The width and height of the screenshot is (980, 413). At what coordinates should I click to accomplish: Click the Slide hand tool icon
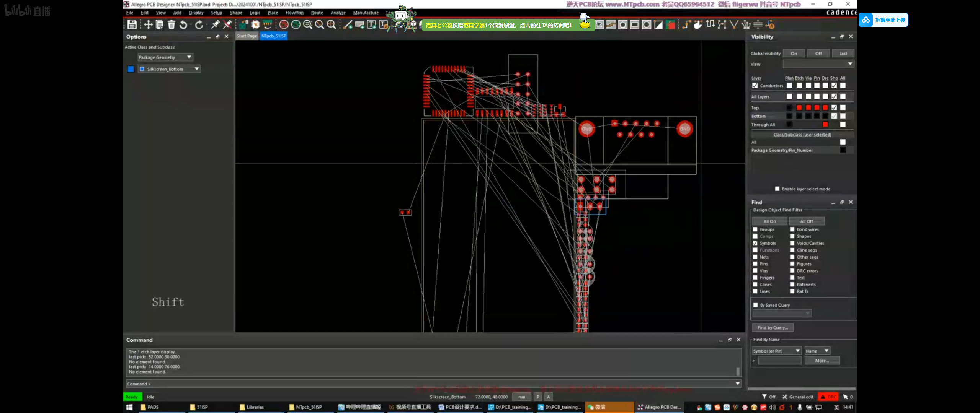[x=698, y=25]
